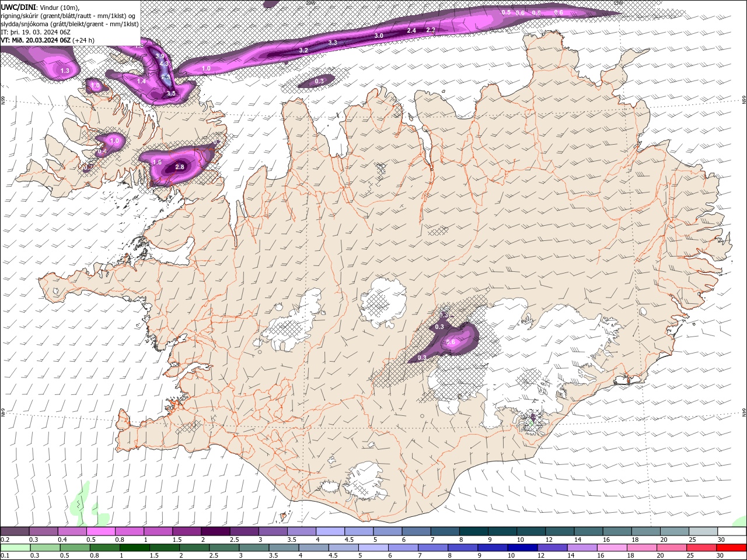
Task: Click the 'slydda/snjókoma' legend description line
Action: point(69,24)
